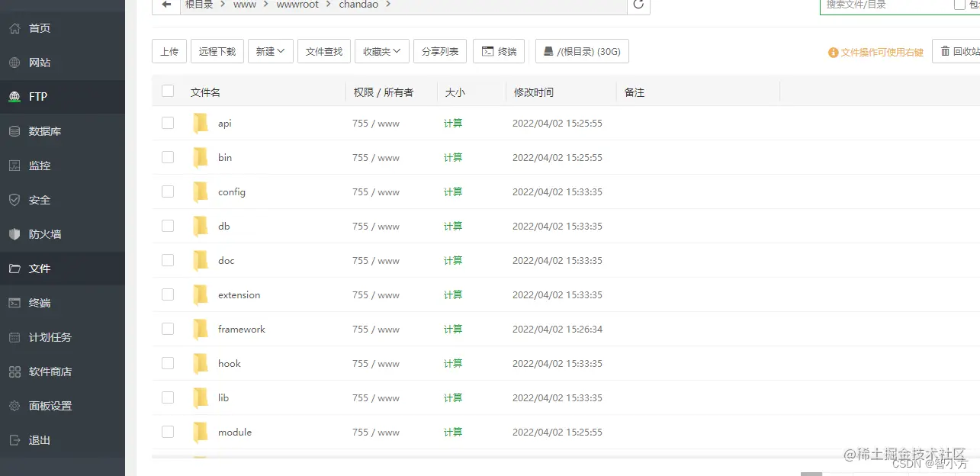Click the module folder icon

(x=201, y=432)
